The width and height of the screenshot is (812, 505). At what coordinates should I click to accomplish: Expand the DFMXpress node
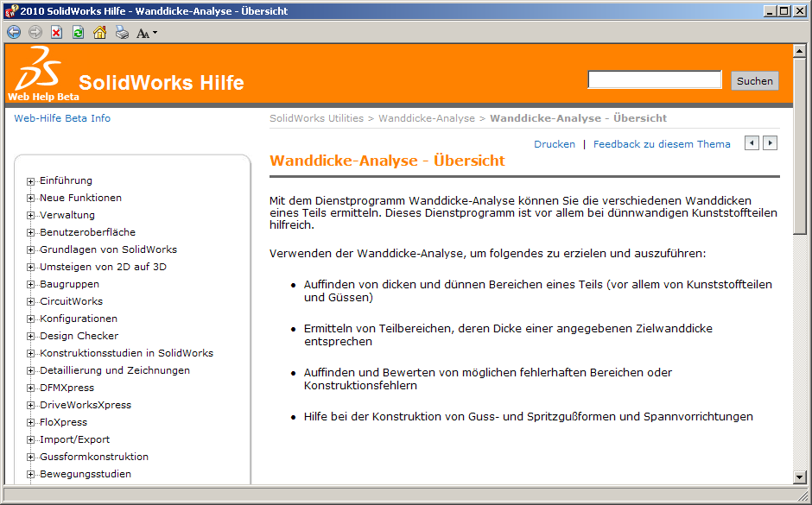(x=30, y=388)
